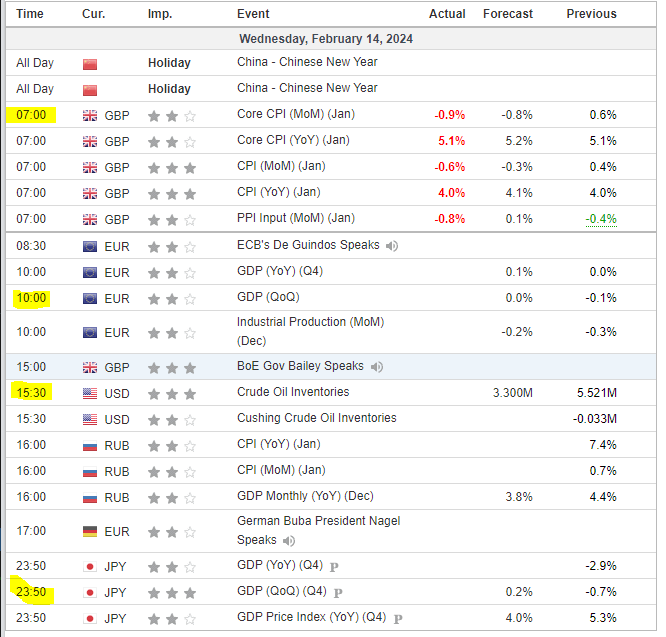Image resolution: width=666 pixels, height=637 pixels.
Task: Click speaker icon beside ECB's De Guindos Speaks
Action: [x=392, y=246]
